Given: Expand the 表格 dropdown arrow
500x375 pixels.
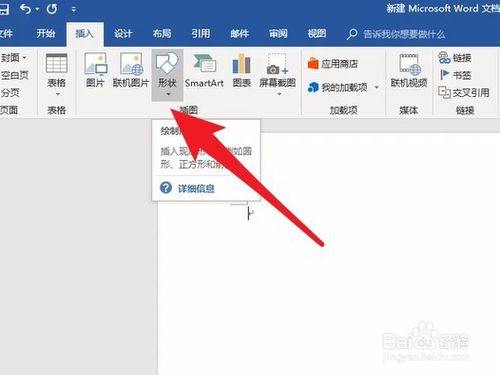Looking at the screenshot, I should click(x=58, y=94).
